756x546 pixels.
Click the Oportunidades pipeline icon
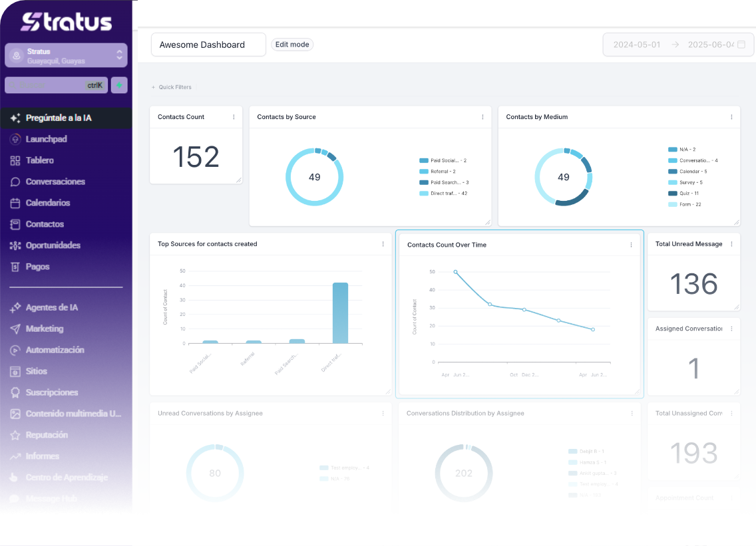[x=15, y=245]
